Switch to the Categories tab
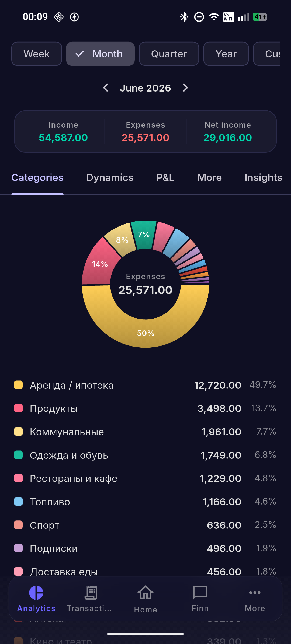Screen dimensions: 291x644 point(37,178)
